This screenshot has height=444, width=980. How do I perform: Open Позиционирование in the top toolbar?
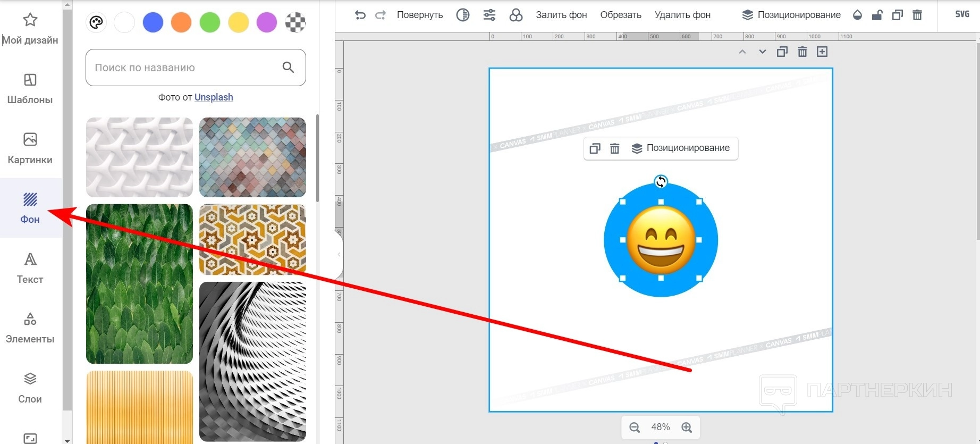click(791, 15)
